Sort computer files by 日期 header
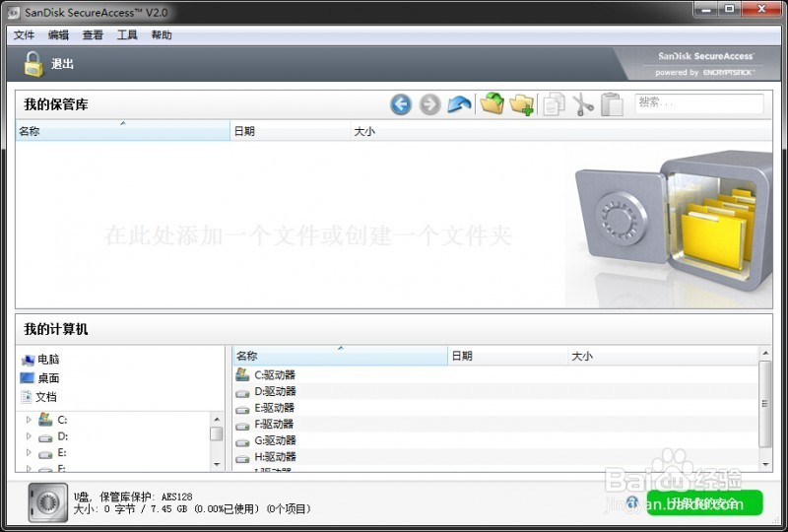The image size is (788, 532). (507, 356)
